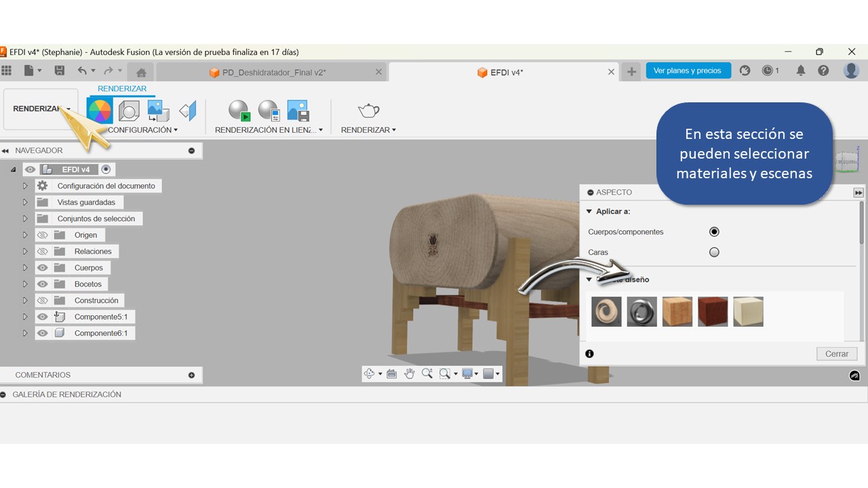Select the Pan hand tool

click(x=410, y=373)
